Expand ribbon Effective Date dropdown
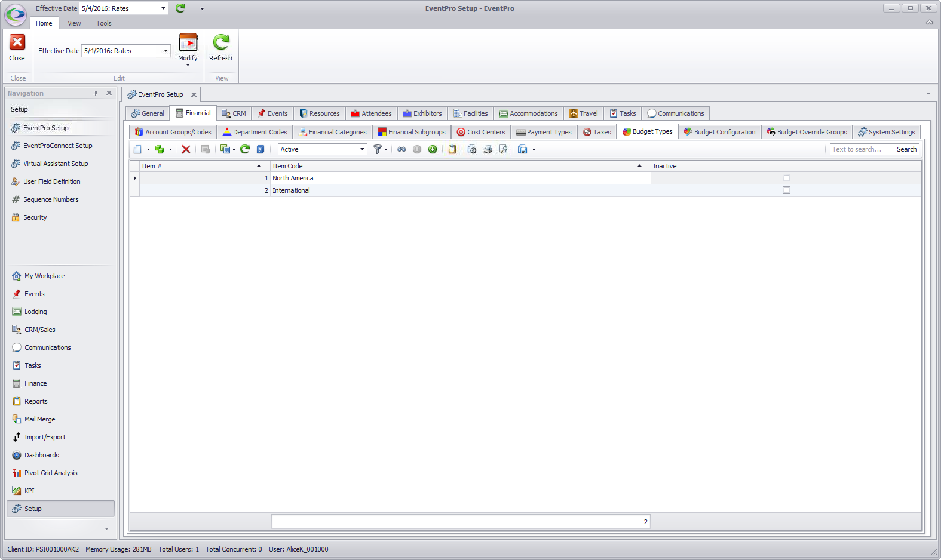This screenshot has width=941, height=560. (x=165, y=51)
